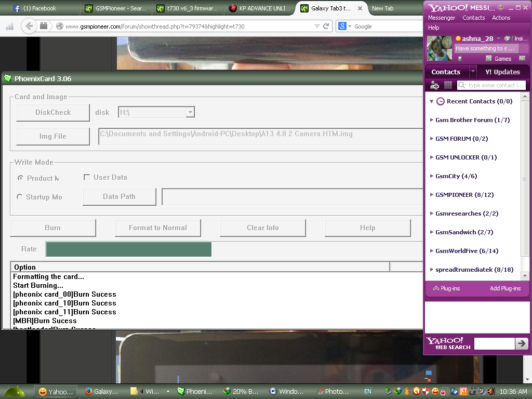Click the Yahoo web search go arrow
Screen dimensions: 532x399
pos(522,343)
